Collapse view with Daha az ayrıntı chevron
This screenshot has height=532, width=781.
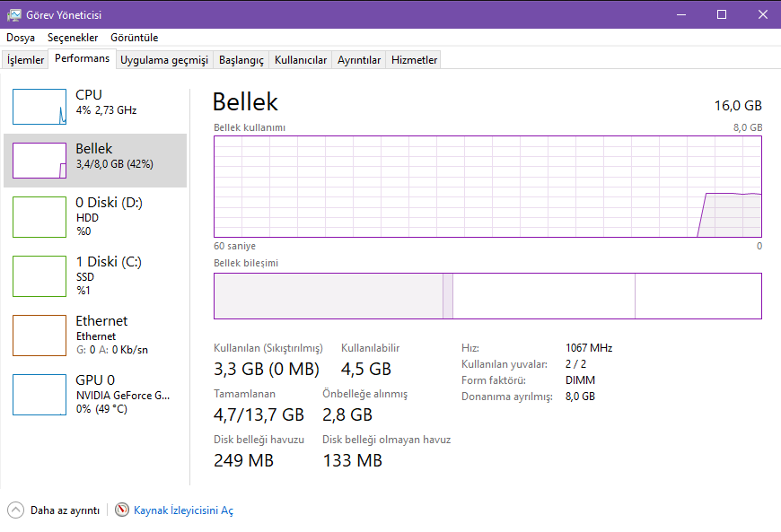click(15, 510)
